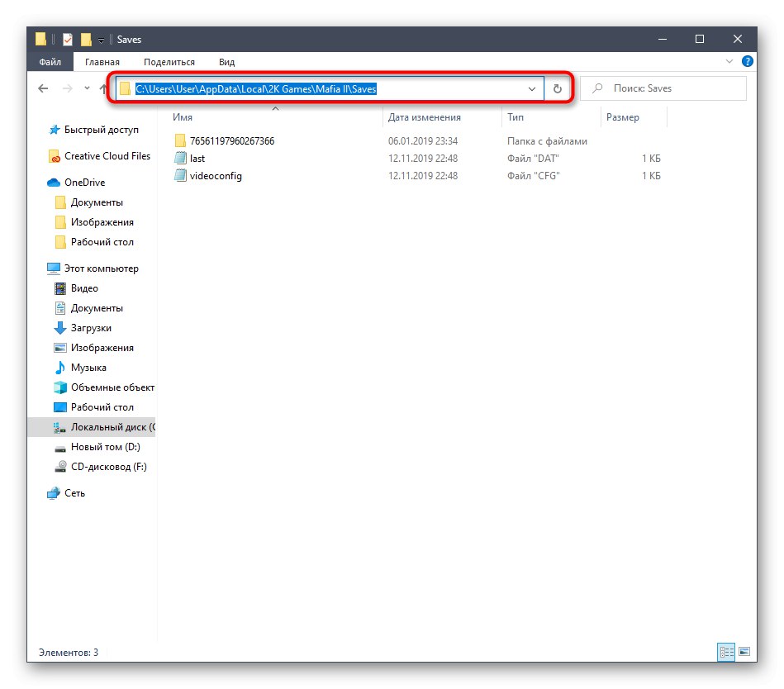Open the Файл menu tab

coord(50,62)
